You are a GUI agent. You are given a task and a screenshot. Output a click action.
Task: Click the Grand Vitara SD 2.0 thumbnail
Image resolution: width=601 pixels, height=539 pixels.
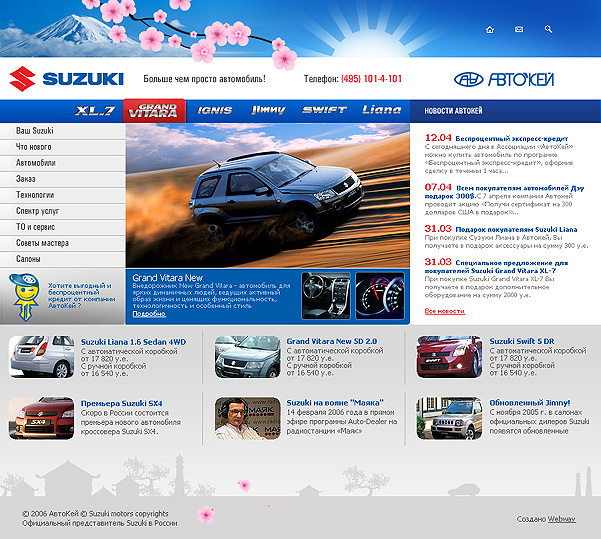(248, 357)
